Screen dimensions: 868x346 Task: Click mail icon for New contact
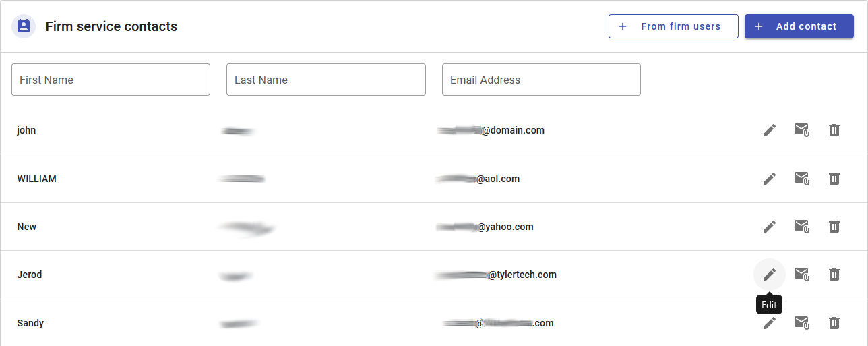[801, 227]
